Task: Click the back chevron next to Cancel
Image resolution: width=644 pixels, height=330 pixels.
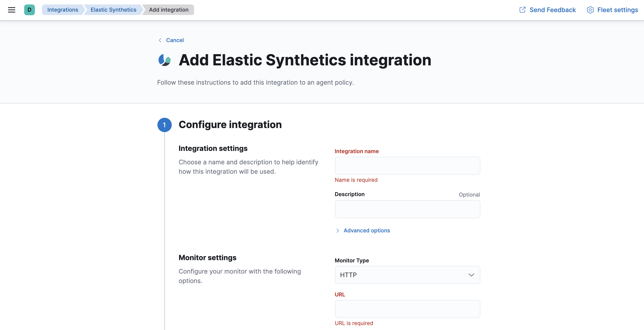Action: tap(160, 40)
